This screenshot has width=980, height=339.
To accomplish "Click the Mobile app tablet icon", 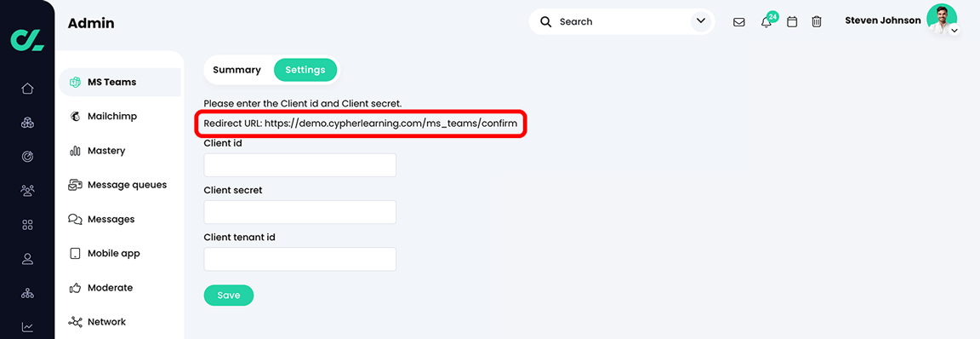I will [x=75, y=253].
